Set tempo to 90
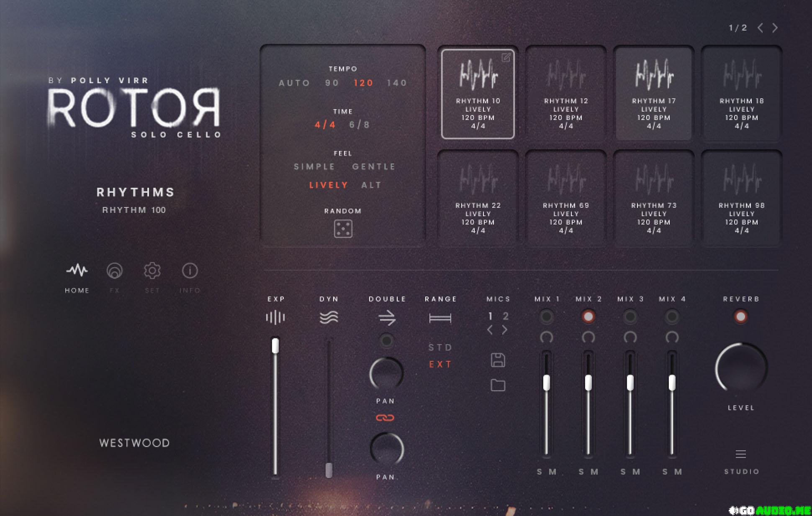Viewport: 812px width, 516px height. click(x=332, y=83)
